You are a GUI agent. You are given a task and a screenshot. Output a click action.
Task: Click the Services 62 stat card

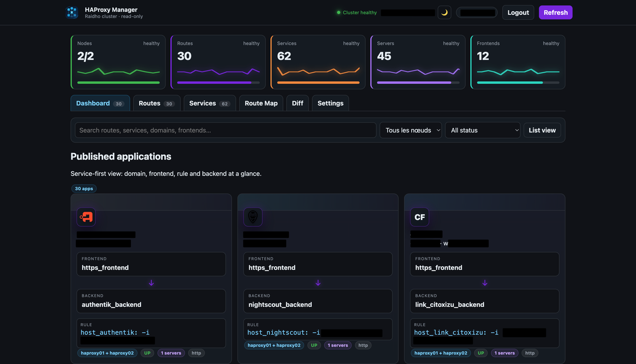coord(318,62)
